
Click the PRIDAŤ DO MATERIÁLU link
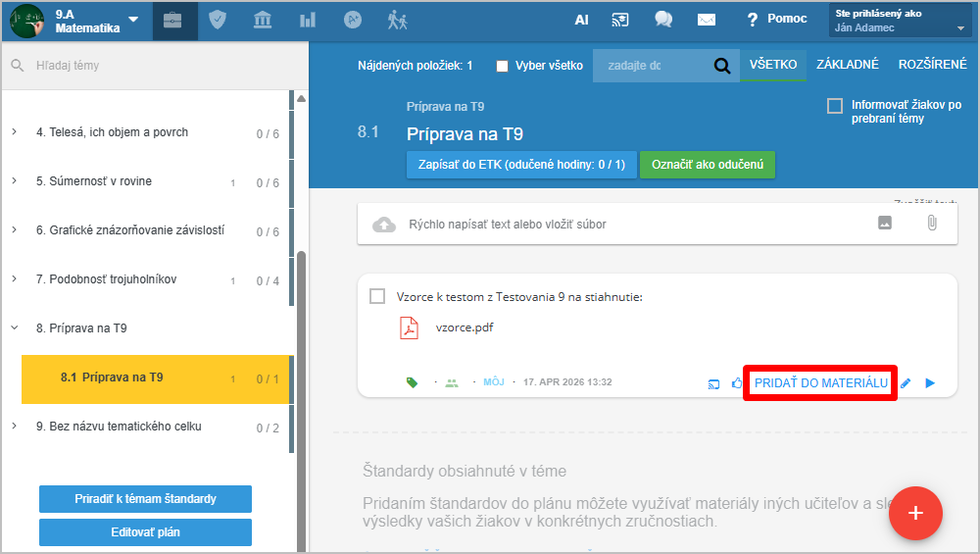820,382
